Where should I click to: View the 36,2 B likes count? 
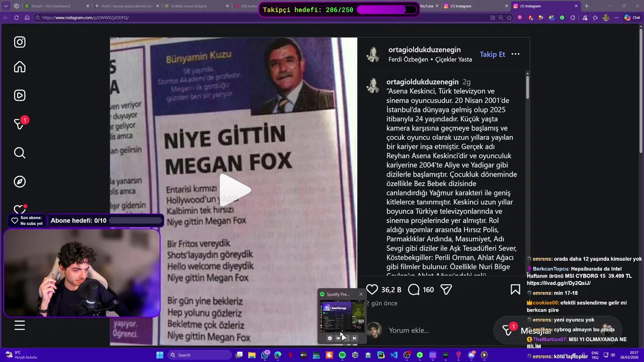[391, 290]
